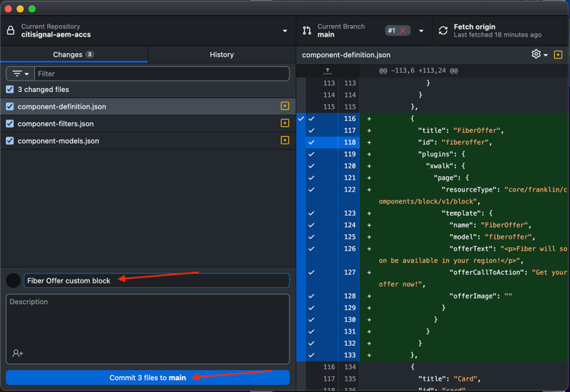Switch to the Changes tab
570x392 pixels.
[x=73, y=55]
